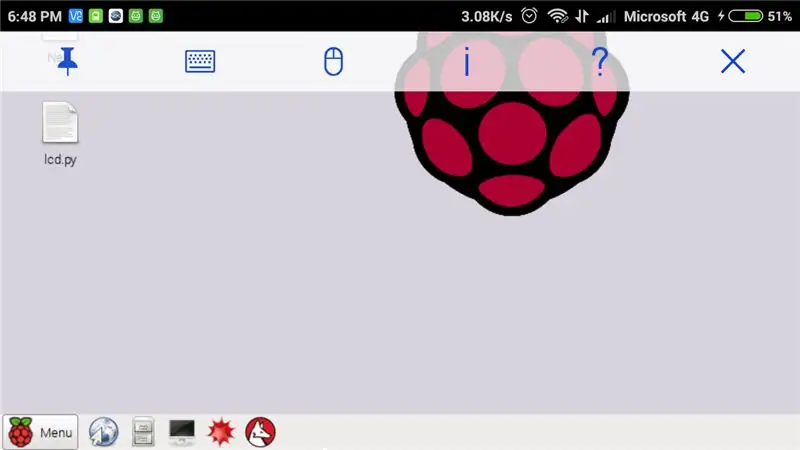The height and width of the screenshot is (450, 800).
Task: Tap the Android alarm clock status icon
Action: click(529, 16)
